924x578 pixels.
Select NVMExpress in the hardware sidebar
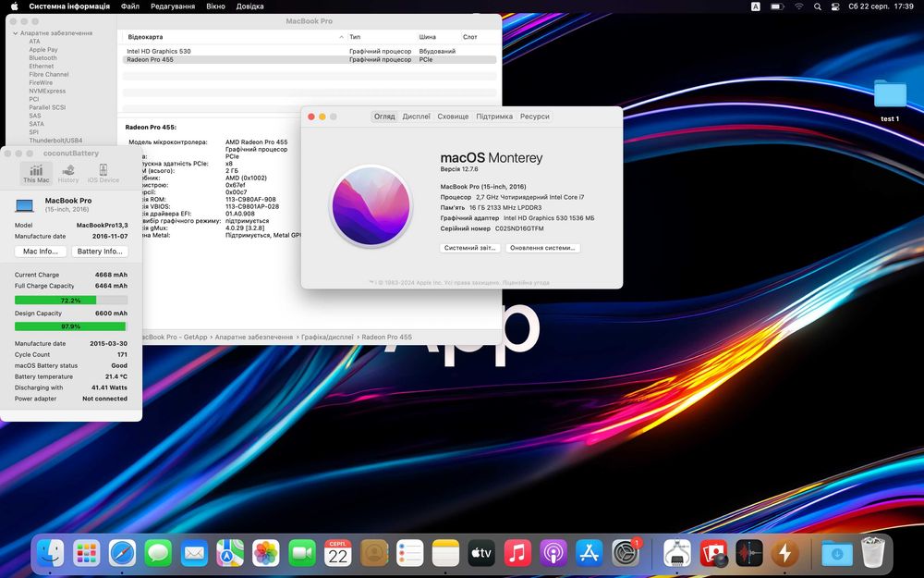[x=47, y=91]
